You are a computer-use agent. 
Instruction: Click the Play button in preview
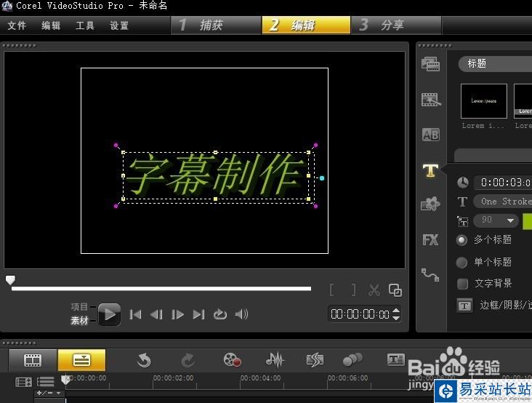[x=109, y=314]
